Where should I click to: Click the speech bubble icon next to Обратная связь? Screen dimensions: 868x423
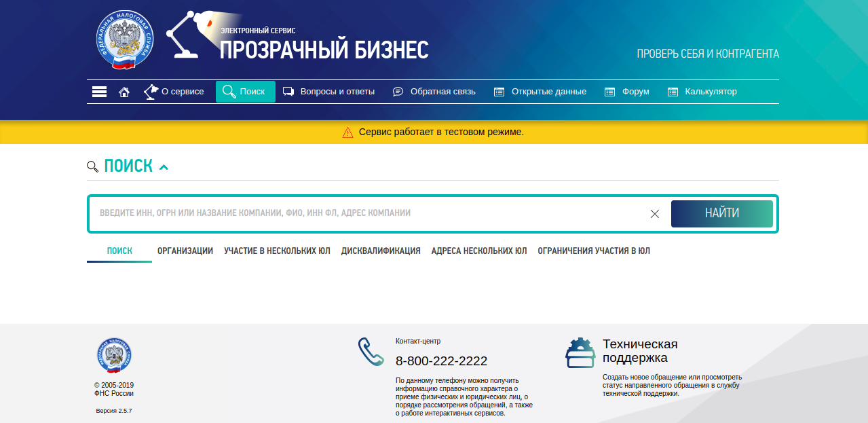coord(396,90)
